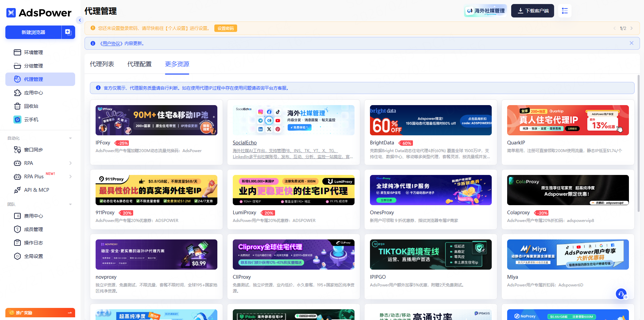644x320 pixels.
Task: Switch to the 代理列表 tab
Action: tap(102, 64)
